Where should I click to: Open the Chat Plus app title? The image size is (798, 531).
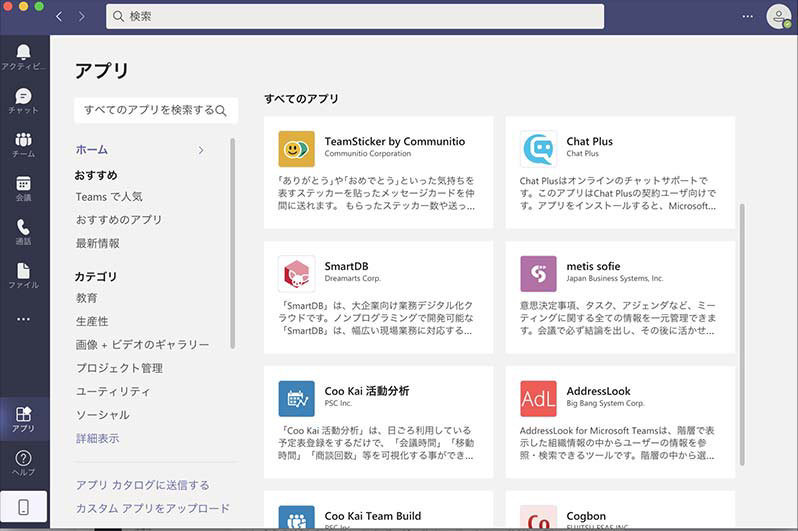tap(589, 142)
